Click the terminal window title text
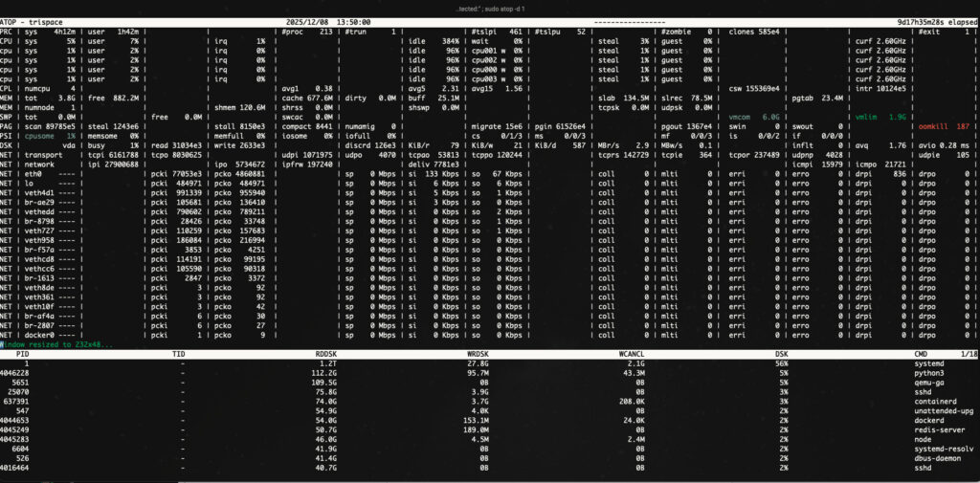 [x=490, y=8]
